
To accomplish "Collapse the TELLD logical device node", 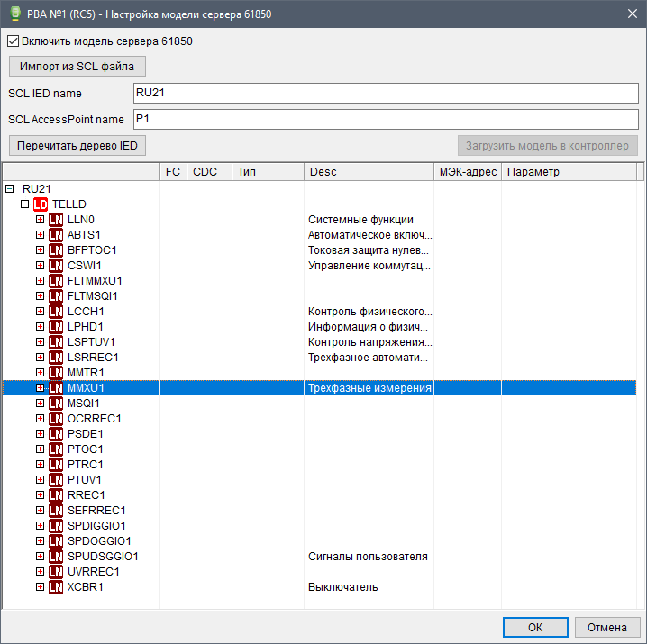I will [25, 204].
